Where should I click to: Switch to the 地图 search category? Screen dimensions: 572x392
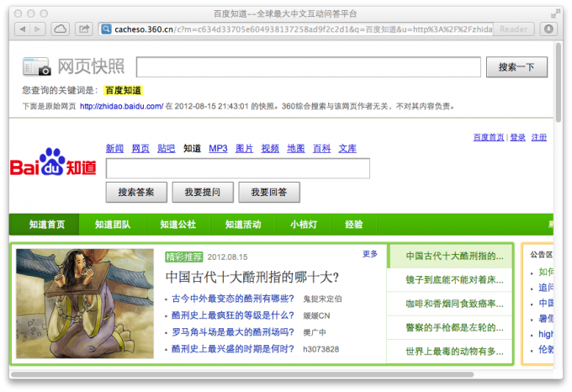tap(296, 148)
